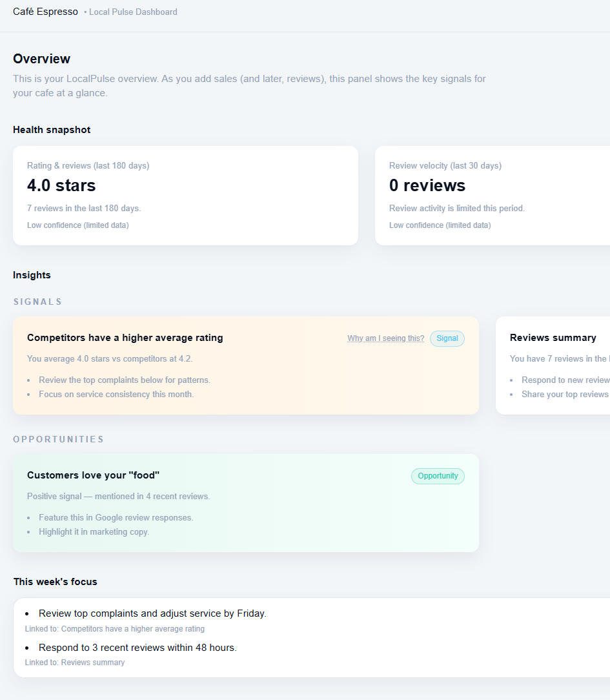Select the "Respond to 3 recent reviews" focus item
The height and width of the screenshot is (700, 610).
137,648
